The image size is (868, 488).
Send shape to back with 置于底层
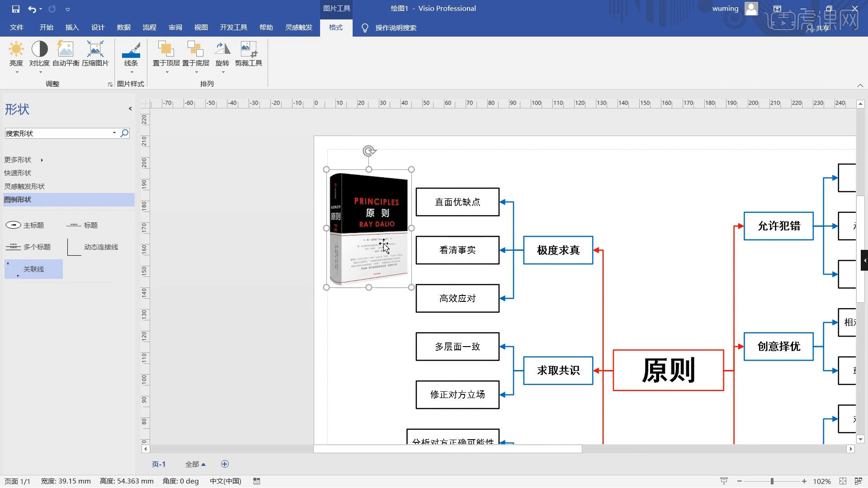click(195, 54)
